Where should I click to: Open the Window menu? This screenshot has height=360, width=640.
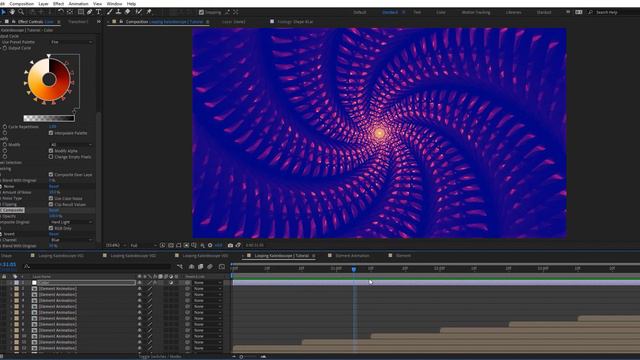114,3
